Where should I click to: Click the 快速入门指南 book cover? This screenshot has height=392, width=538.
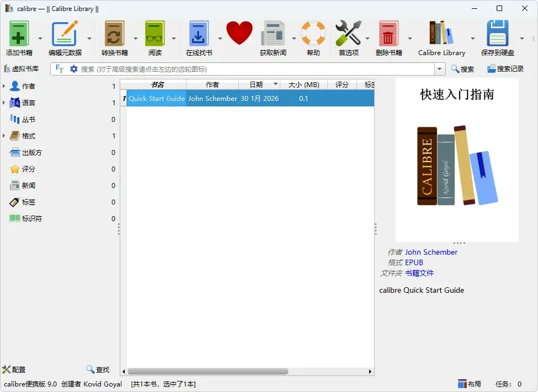(457, 160)
